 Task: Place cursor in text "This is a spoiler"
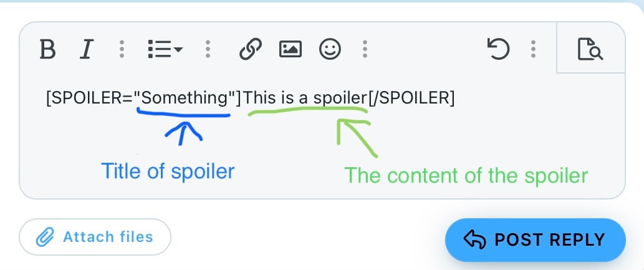tap(305, 99)
